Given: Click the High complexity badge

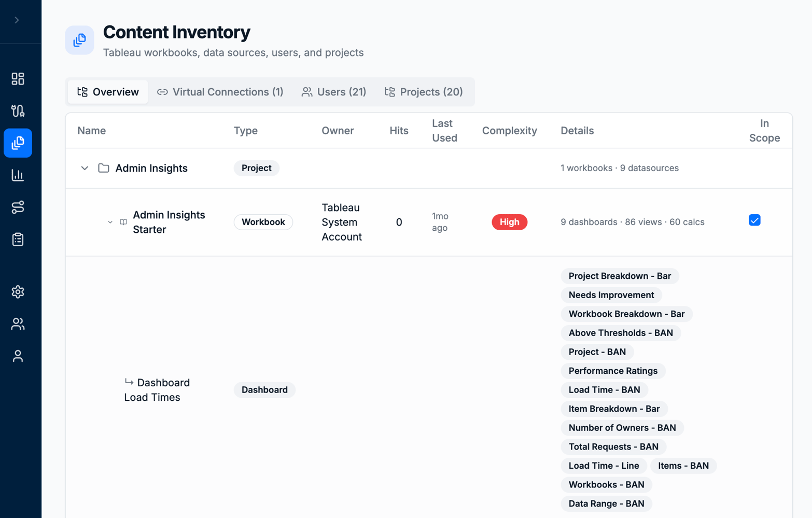Looking at the screenshot, I should (509, 222).
